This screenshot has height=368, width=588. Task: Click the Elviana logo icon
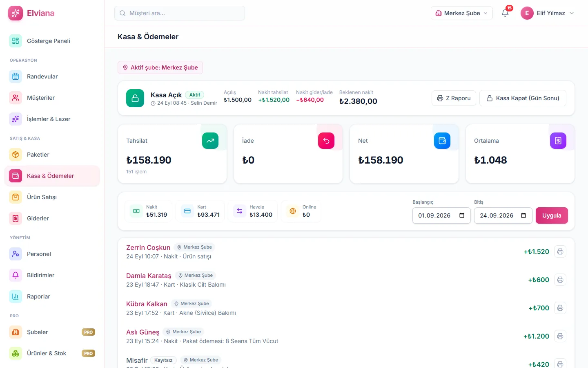(x=16, y=13)
